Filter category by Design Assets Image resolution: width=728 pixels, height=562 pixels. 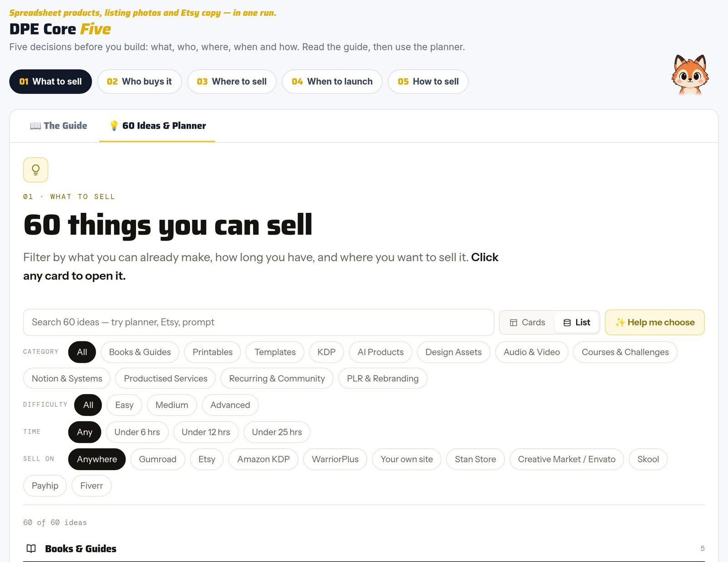pos(453,352)
